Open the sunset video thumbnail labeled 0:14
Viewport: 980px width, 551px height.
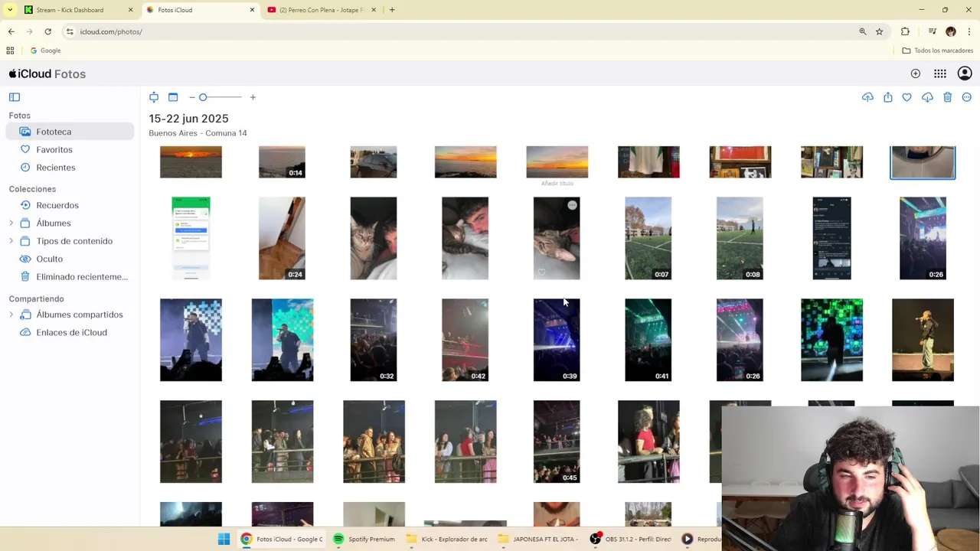[x=282, y=161]
